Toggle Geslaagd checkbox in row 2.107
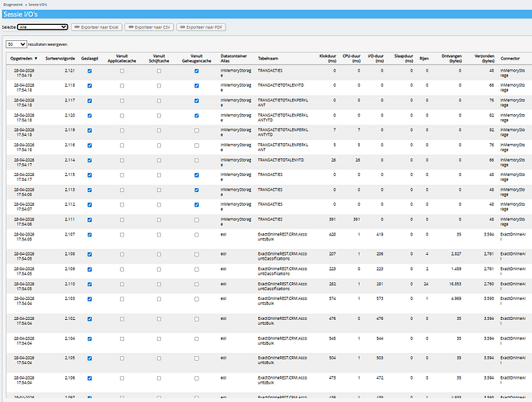The height and width of the screenshot is (402, 532). coord(89,235)
